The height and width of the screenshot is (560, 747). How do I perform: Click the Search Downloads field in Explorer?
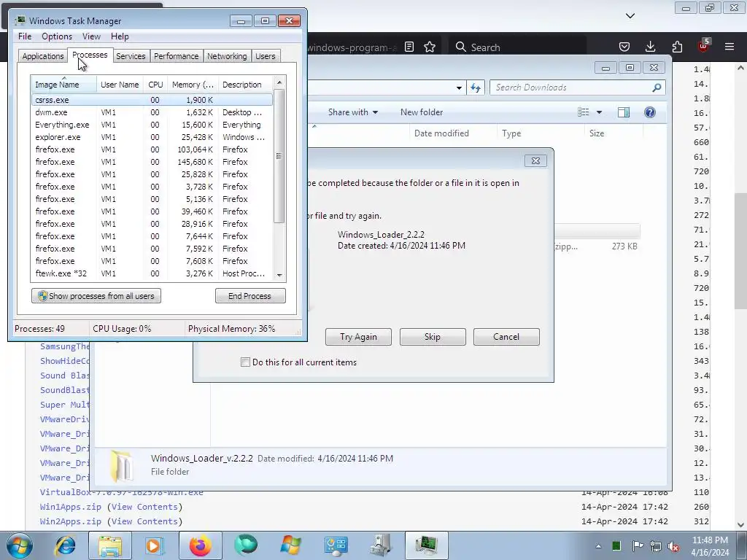tap(578, 87)
